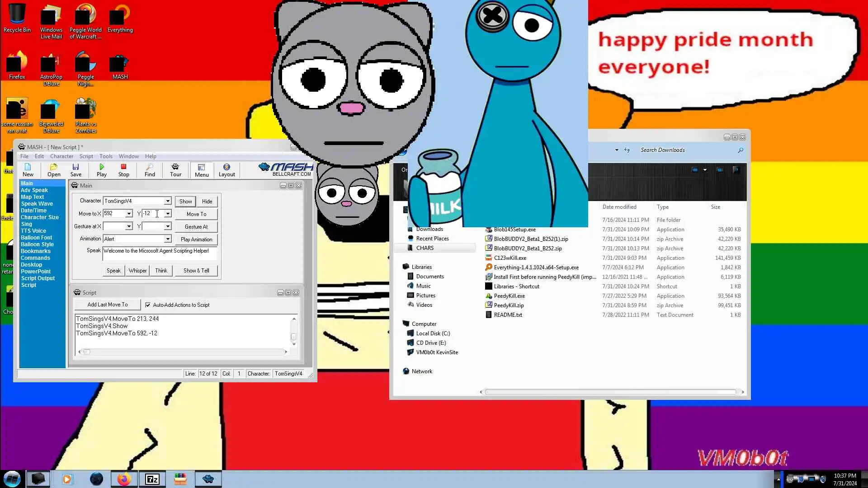Image resolution: width=868 pixels, height=488 pixels.
Task: Open the Script menu
Action: 86,156
